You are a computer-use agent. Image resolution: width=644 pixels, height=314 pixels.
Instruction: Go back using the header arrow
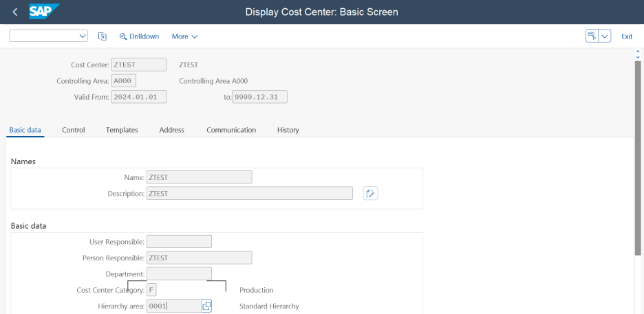click(x=15, y=12)
